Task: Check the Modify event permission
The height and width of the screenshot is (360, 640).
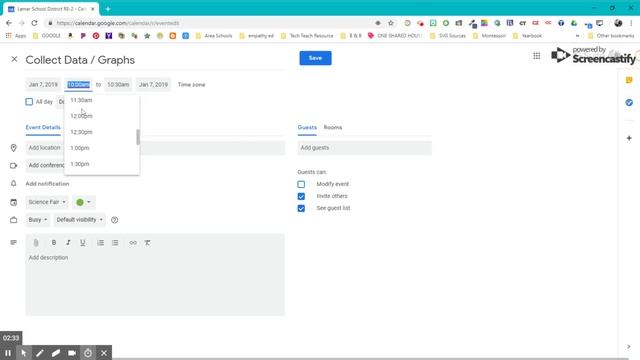Action: (301, 184)
